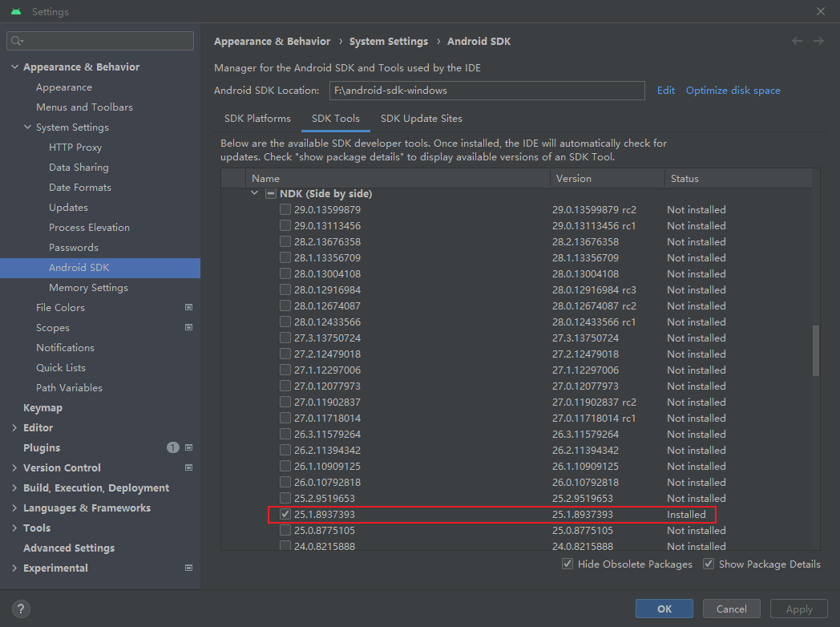Switch to the SDK Platforms tab
This screenshot has width=840, height=627.
(x=257, y=119)
